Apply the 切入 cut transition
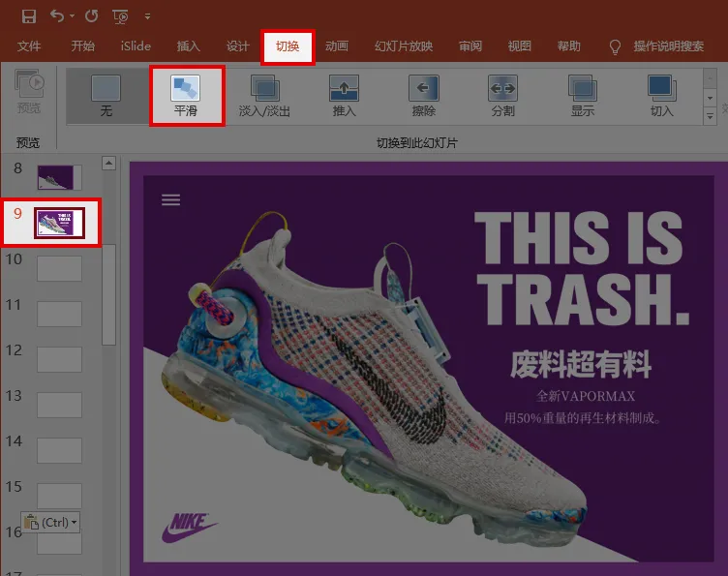Image resolution: width=728 pixels, height=576 pixels. (661, 96)
